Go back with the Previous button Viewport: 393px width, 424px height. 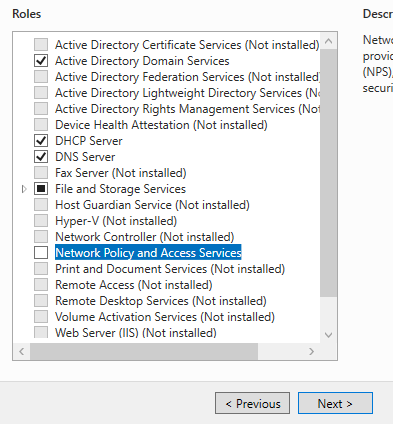click(x=252, y=403)
